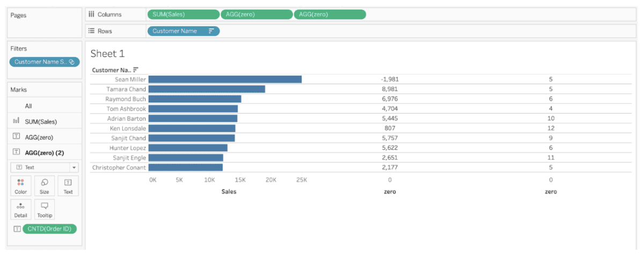Image resolution: width=644 pixels, height=262 pixels.
Task: Click the 5,757 value
Action: tap(390, 138)
